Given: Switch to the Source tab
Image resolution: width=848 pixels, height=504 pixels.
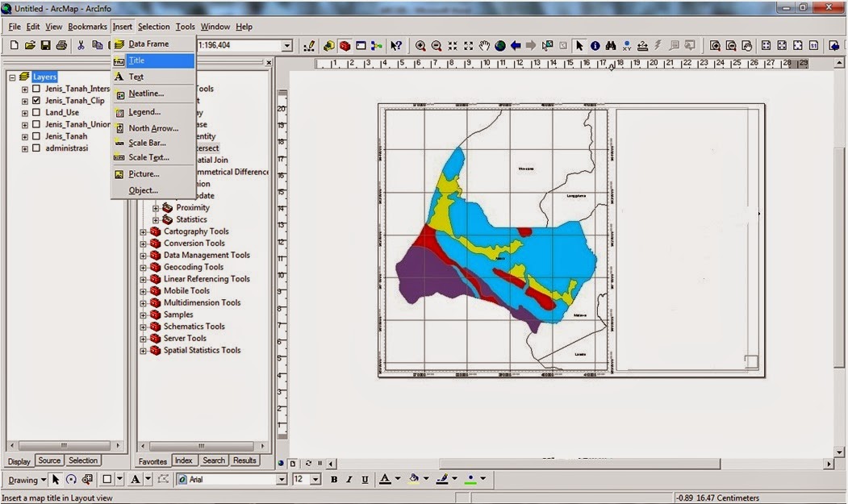Looking at the screenshot, I should click(49, 460).
